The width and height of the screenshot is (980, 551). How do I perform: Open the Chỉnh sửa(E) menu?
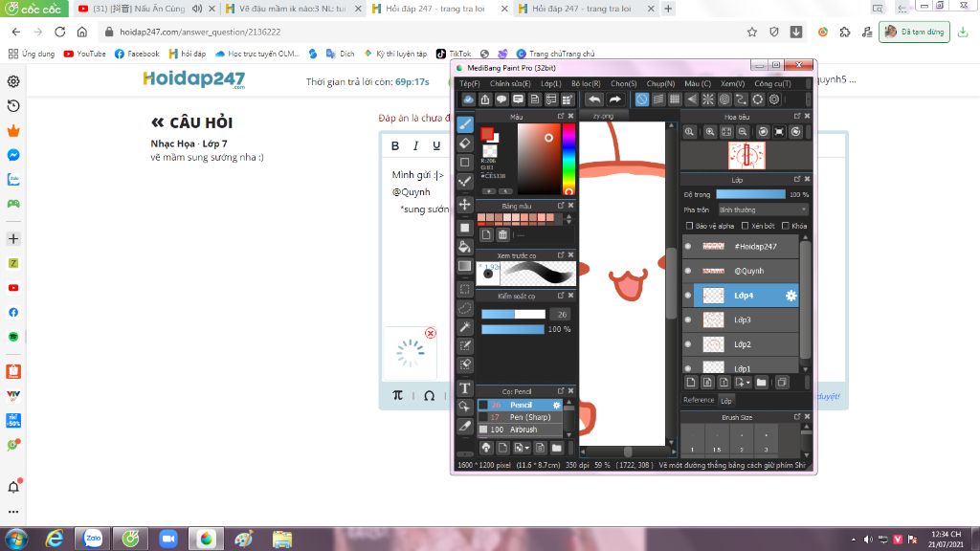click(x=510, y=84)
